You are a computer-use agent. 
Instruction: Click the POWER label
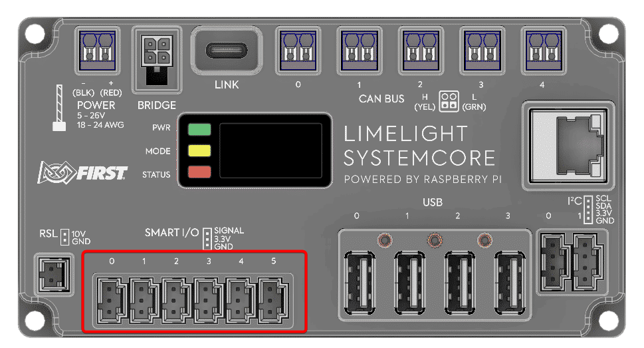click(x=96, y=105)
